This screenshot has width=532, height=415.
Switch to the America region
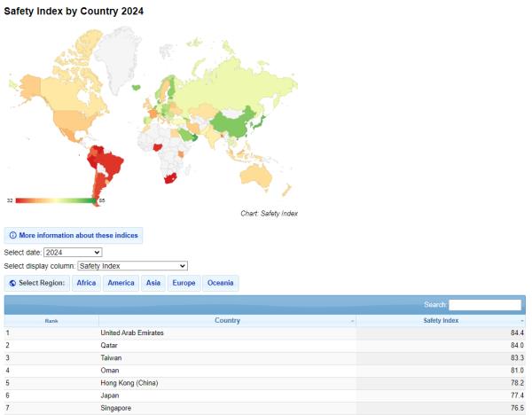tap(121, 283)
